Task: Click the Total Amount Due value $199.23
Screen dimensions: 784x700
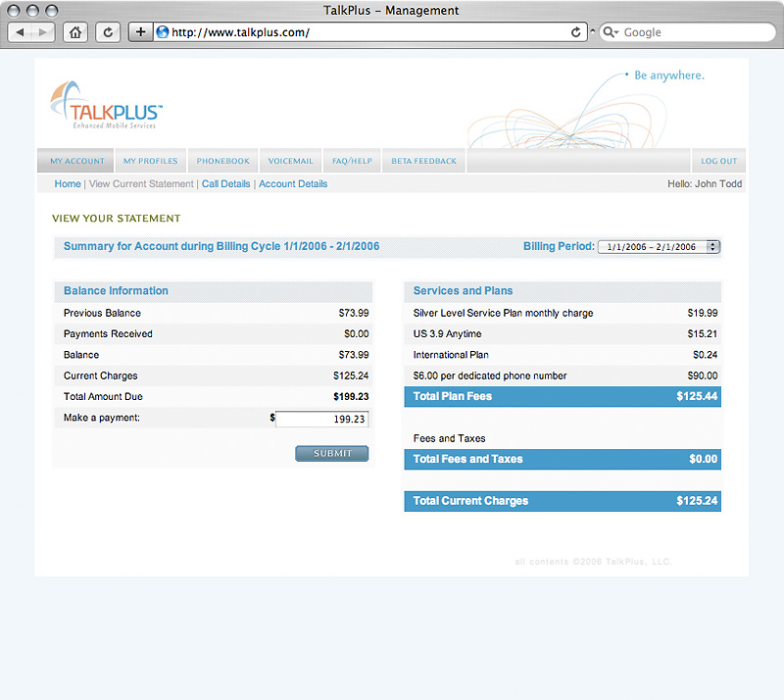Action: (351, 396)
